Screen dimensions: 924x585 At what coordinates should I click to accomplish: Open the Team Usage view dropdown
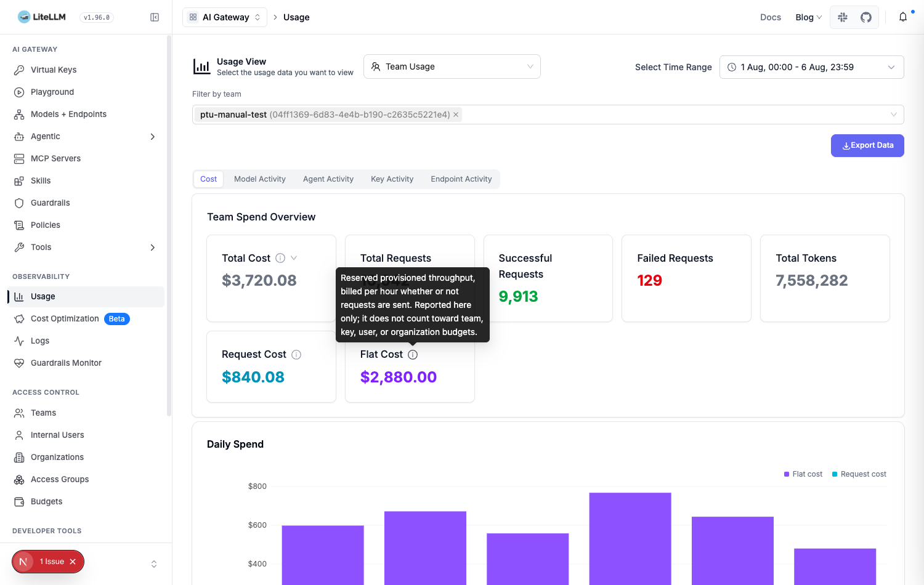click(452, 67)
